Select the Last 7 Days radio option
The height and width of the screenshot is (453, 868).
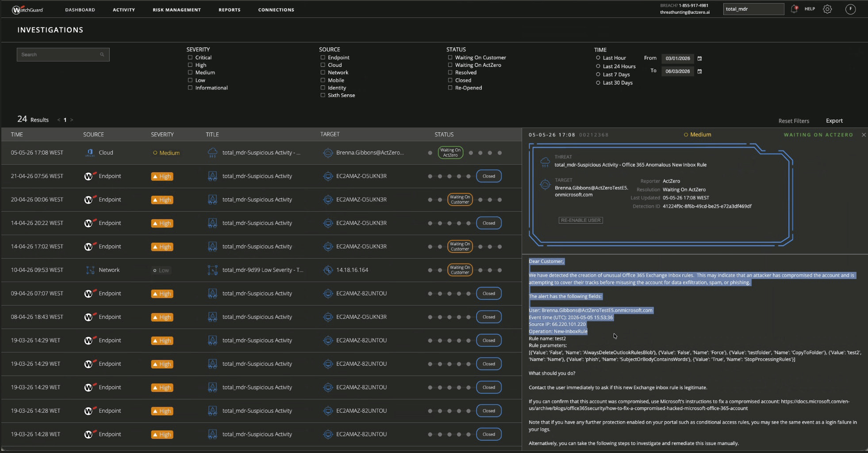pyautogui.click(x=598, y=74)
